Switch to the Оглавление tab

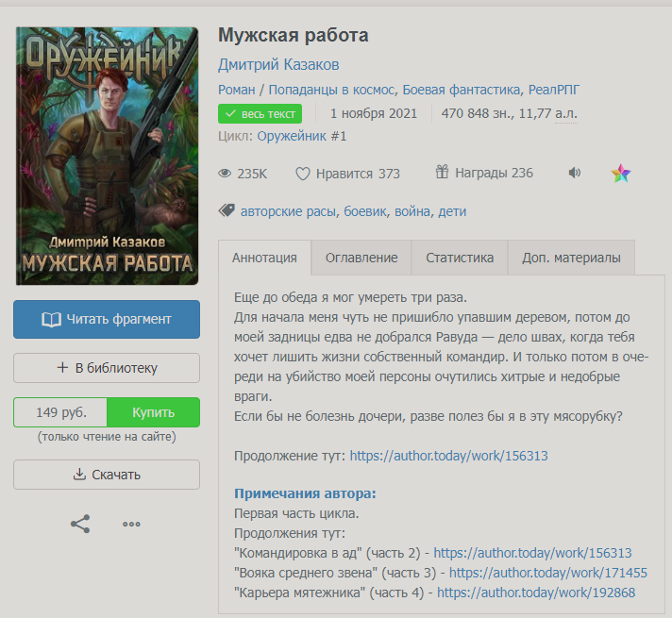click(x=361, y=258)
